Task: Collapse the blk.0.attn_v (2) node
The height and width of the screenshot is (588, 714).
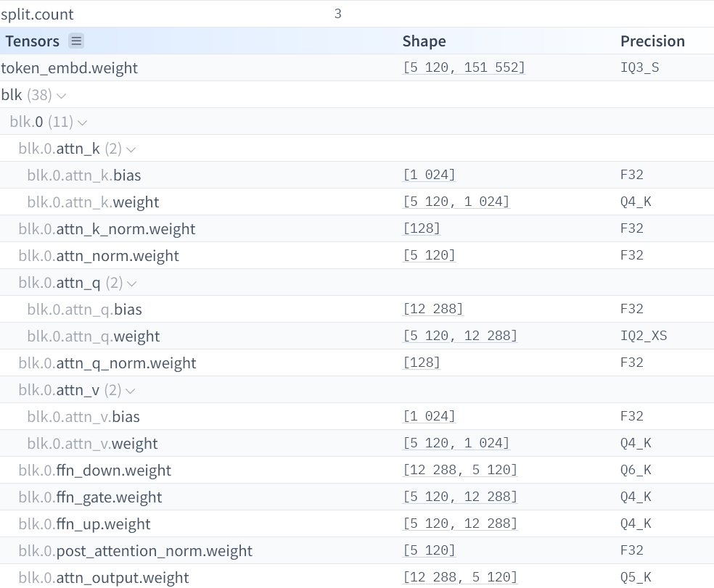Action: coord(131,391)
